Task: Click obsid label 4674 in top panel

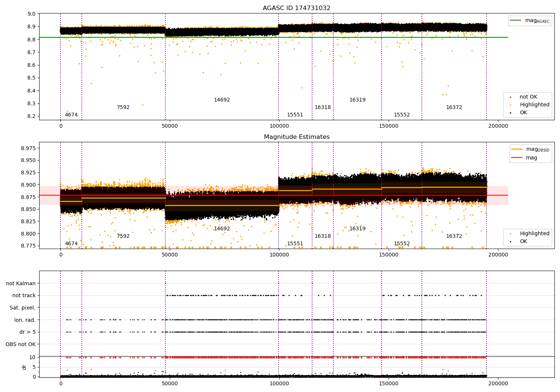Action: coord(71,115)
